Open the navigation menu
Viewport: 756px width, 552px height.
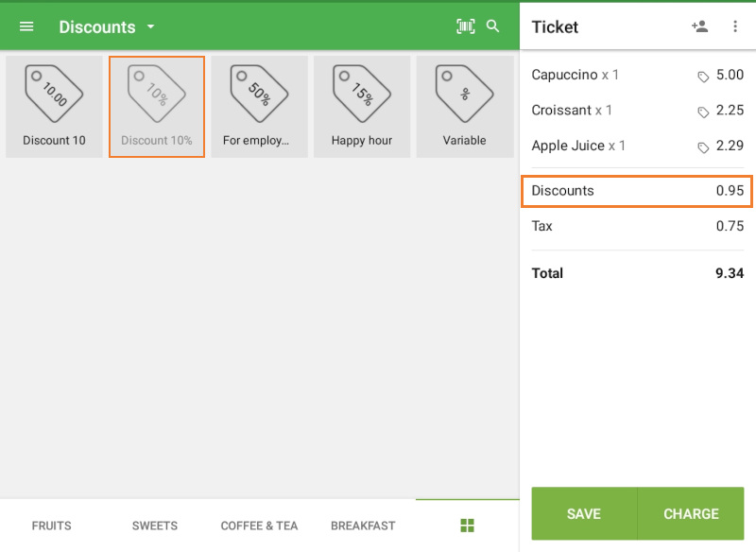pos(26,26)
